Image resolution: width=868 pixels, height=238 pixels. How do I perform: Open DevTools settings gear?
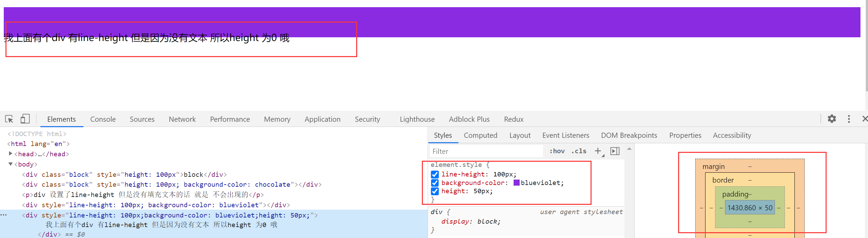[832, 119]
